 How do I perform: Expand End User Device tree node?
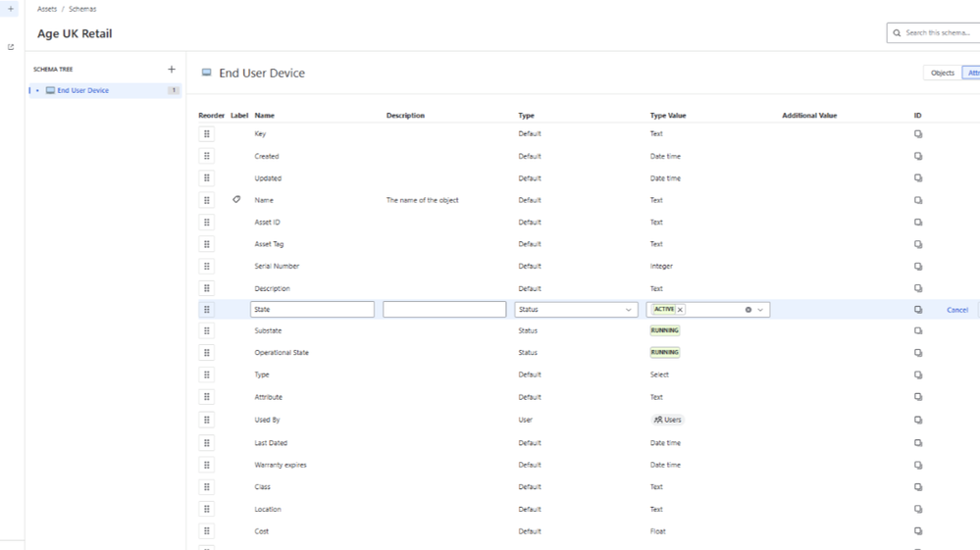click(x=37, y=90)
